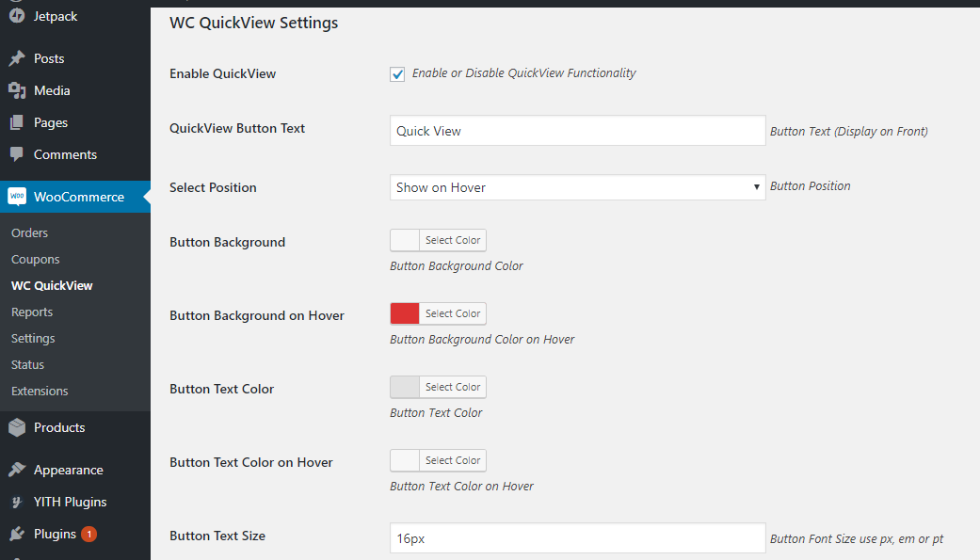The height and width of the screenshot is (560, 980).
Task: Click red Button Background on Hover swatch
Action: click(x=405, y=313)
